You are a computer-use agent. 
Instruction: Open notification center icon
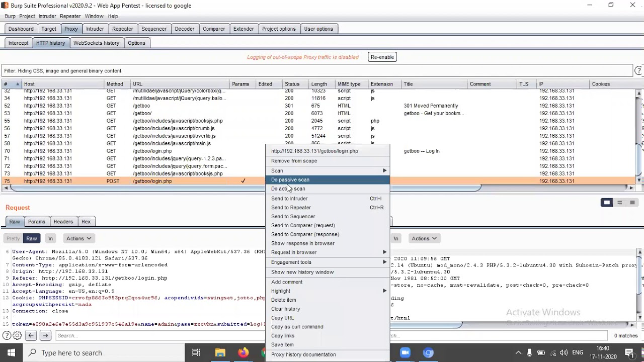(x=629, y=352)
